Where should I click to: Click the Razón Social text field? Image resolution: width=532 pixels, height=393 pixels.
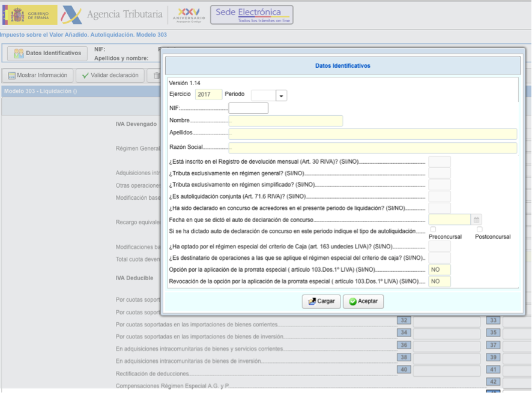372,148
